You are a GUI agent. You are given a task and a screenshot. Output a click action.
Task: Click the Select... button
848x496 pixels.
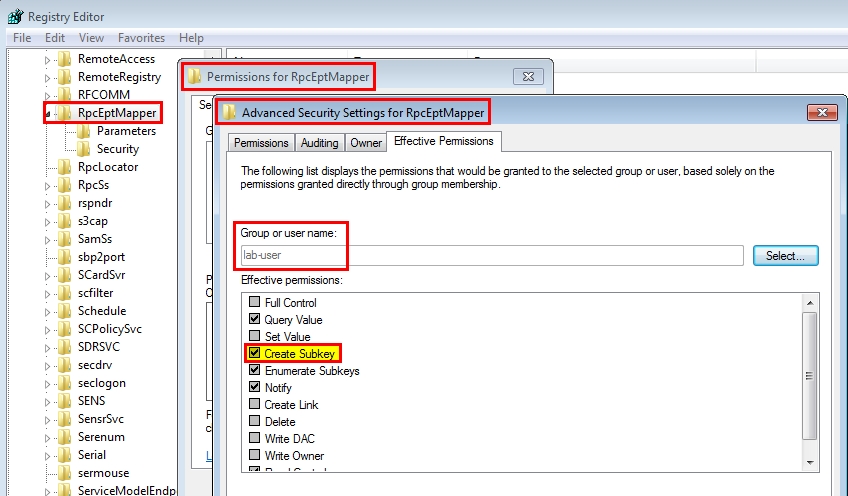pyautogui.click(x=785, y=256)
